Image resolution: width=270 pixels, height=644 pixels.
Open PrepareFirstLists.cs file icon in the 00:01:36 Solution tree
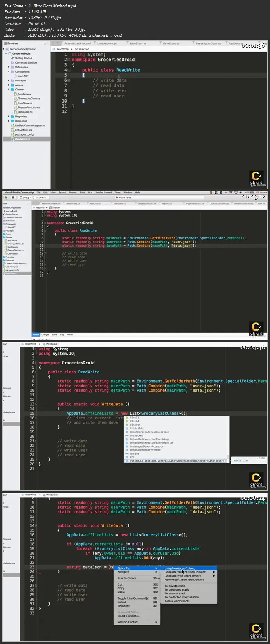[x=16, y=108]
